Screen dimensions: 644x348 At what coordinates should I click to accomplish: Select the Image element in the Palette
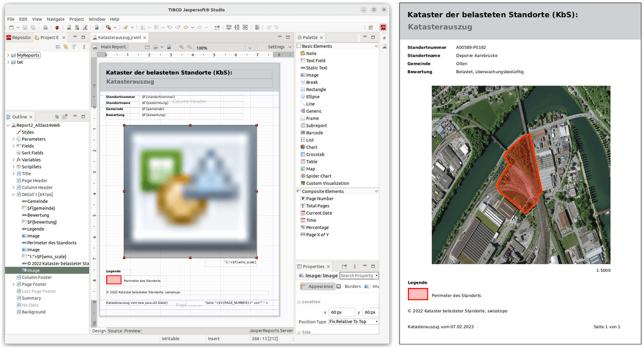click(312, 75)
